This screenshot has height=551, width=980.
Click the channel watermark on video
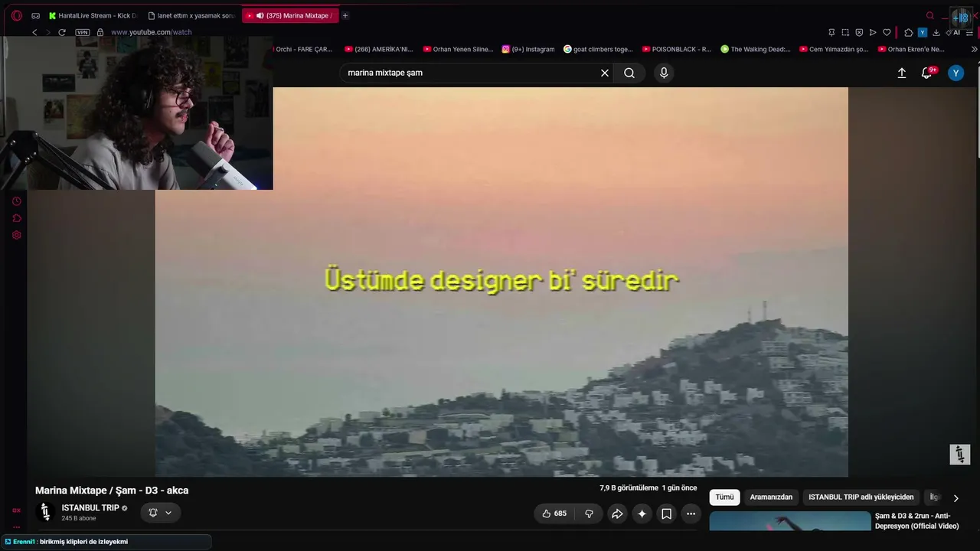960,454
